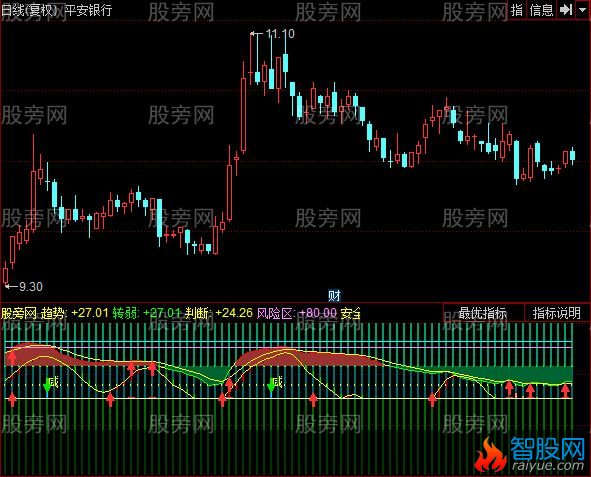Click the 转弱: +27.01 indicator value
The image size is (591, 477).
pos(147,313)
